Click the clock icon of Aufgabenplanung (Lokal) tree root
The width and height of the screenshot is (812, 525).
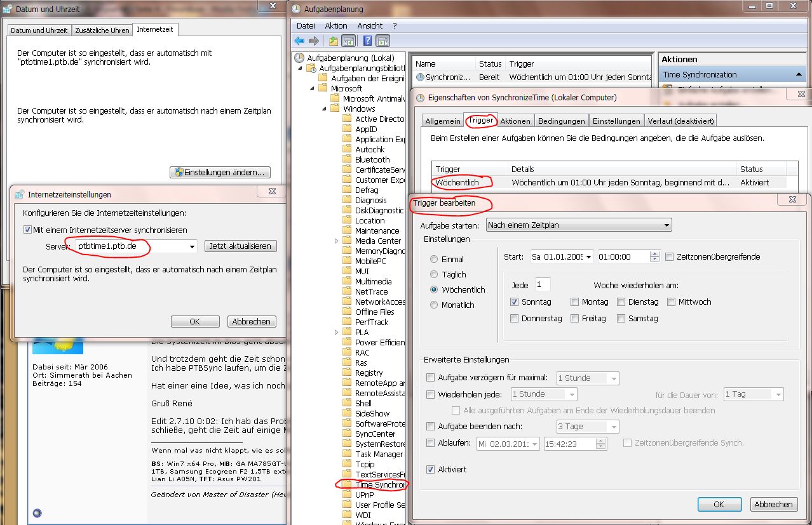[x=300, y=58]
